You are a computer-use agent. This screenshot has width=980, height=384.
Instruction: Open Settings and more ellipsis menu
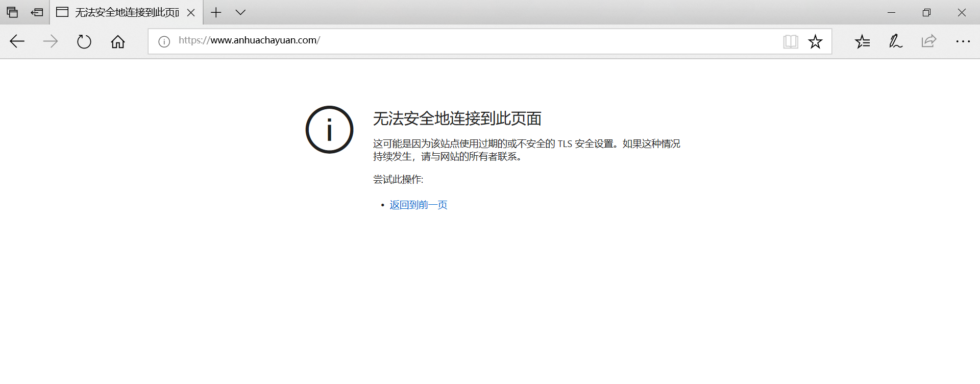click(x=963, y=41)
